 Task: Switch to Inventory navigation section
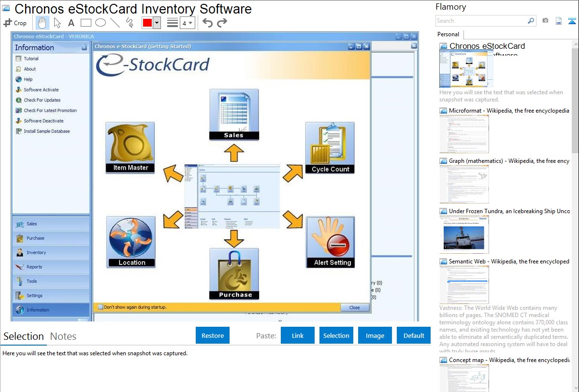click(x=51, y=253)
